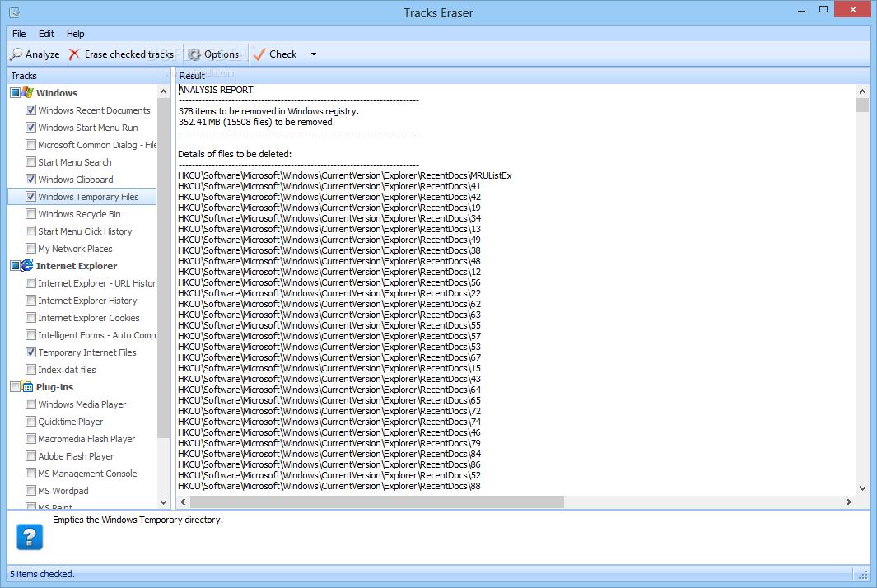
Task: Click Result horizontal scroll right arrow
Action: click(848, 502)
